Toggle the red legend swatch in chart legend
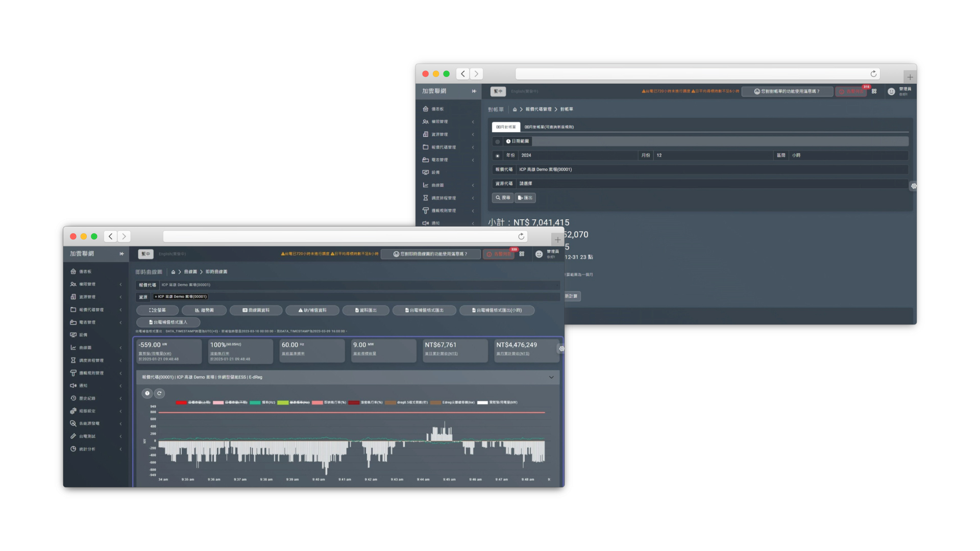980x551 pixels. (181, 403)
